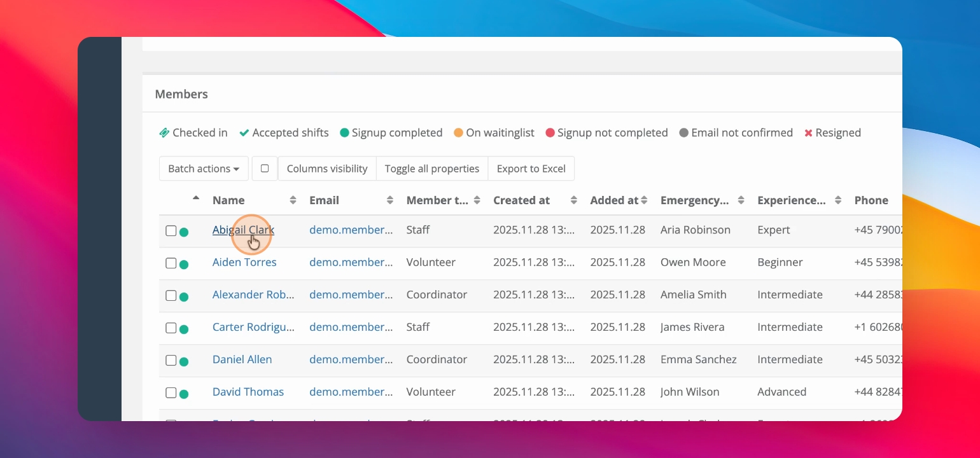Click the Advanced experience cell
The height and width of the screenshot is (458, 980).
(781, 392)
